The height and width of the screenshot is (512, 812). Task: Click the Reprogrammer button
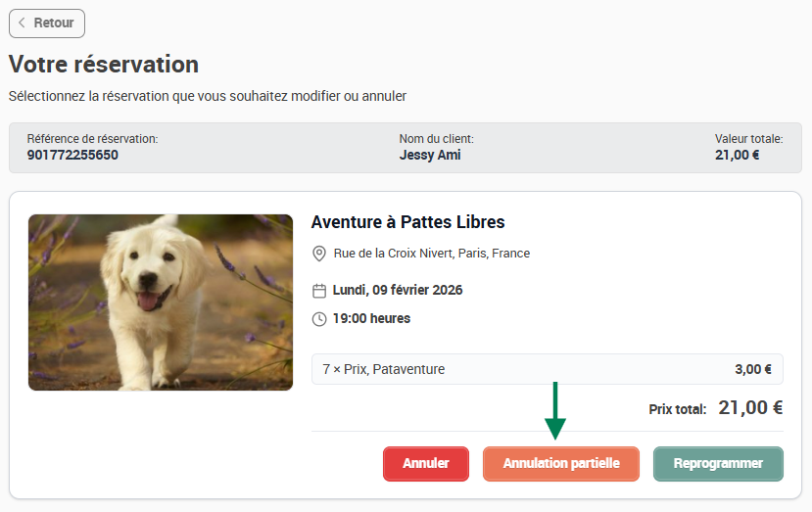(x=718, y=464)
